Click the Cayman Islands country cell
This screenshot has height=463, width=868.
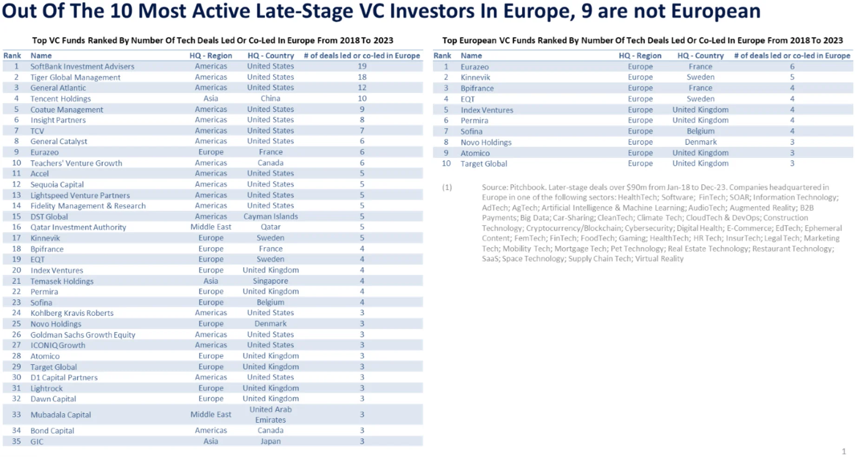click(x=270, y=216)
